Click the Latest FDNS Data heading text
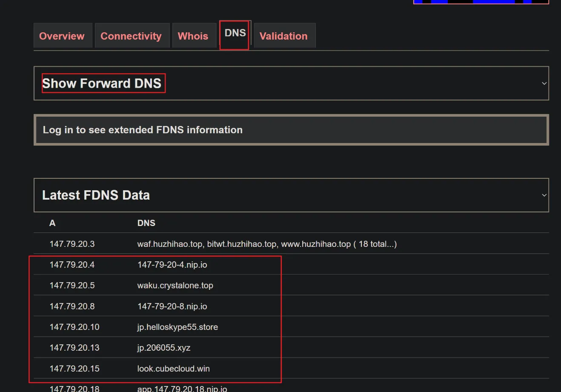The image size is (561, 392). (96, 195)
